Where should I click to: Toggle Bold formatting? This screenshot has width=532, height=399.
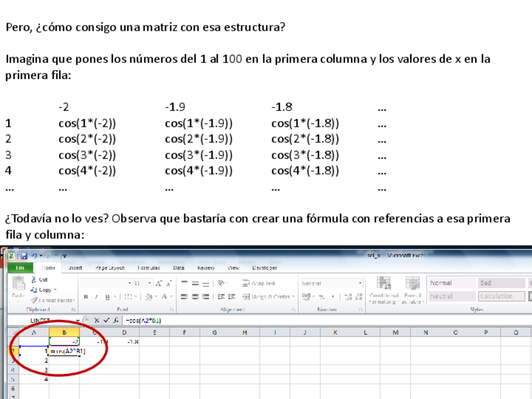(x=87, y=297)
